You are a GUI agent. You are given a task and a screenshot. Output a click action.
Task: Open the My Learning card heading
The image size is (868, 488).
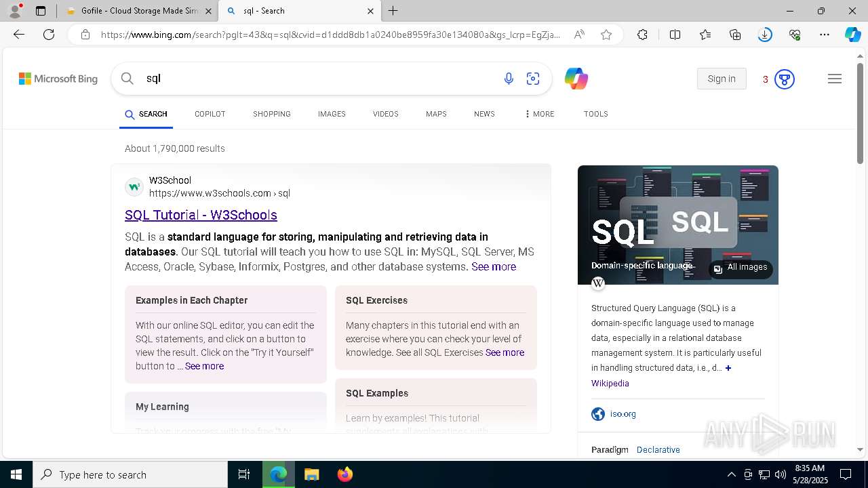point(162,407)
